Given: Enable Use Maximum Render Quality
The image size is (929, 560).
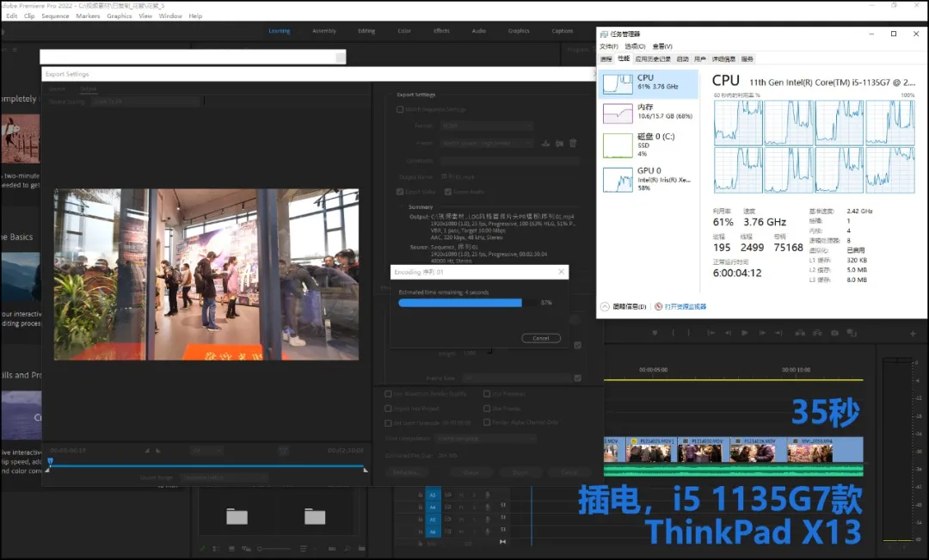Looking at the screenshot, I should tap(388, 393).
